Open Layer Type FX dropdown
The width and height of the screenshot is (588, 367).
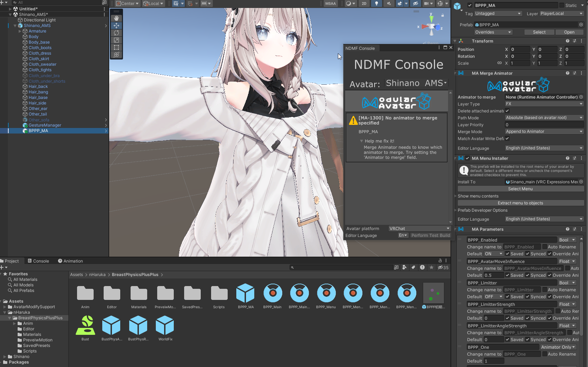pyautogui.click(x=544, y=104)
